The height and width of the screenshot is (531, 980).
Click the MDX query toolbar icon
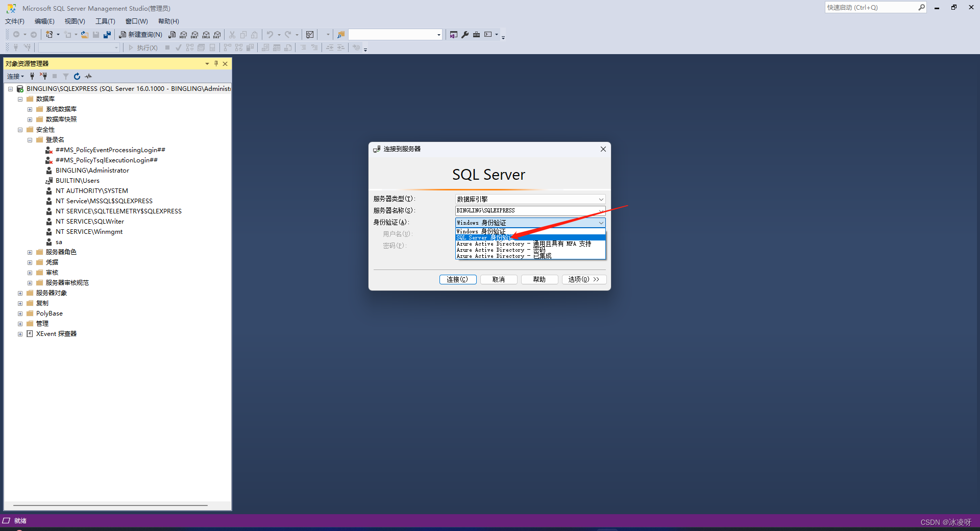point(183,34)
